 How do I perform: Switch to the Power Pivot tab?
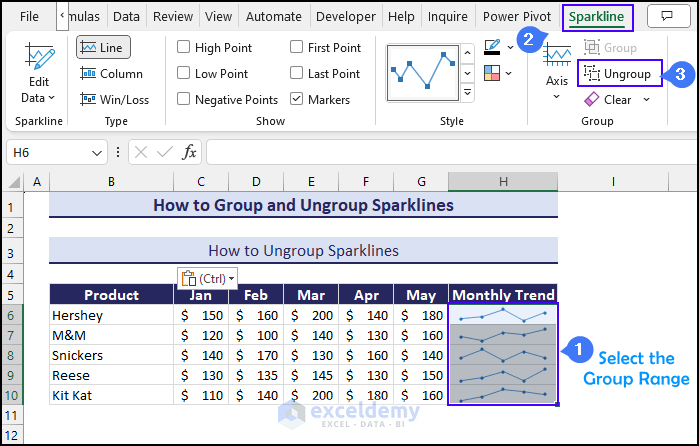pos(516,17)
